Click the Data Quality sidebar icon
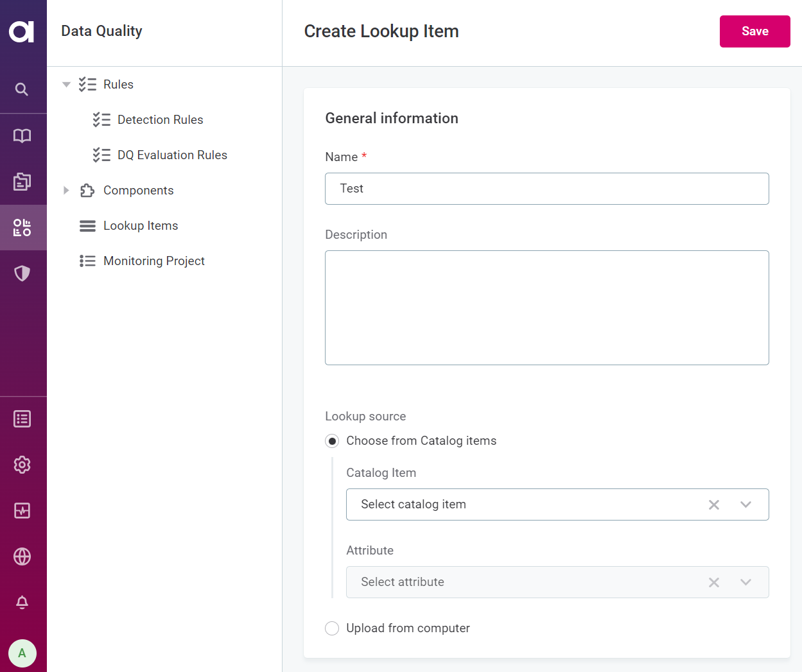The height and width of the screenshot is (672, 802). point(22,227)
